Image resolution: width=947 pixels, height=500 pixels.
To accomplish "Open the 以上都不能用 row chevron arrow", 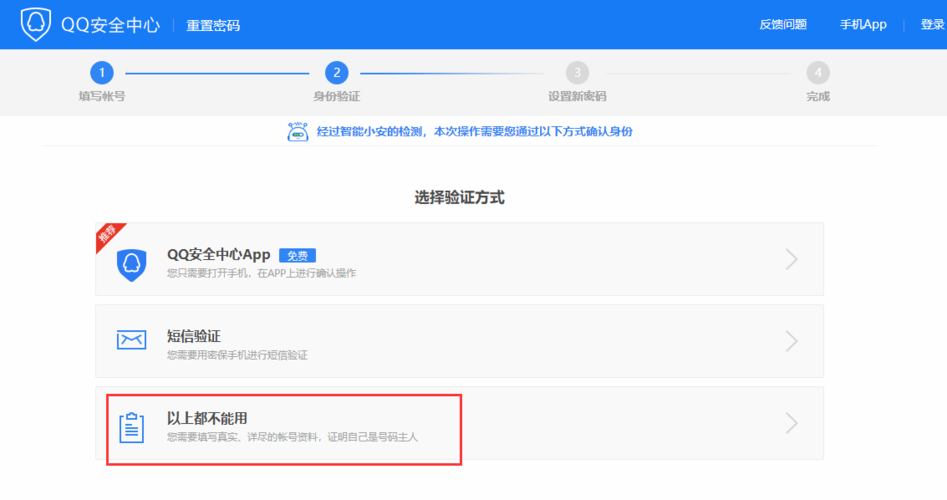I will (792, 423).
